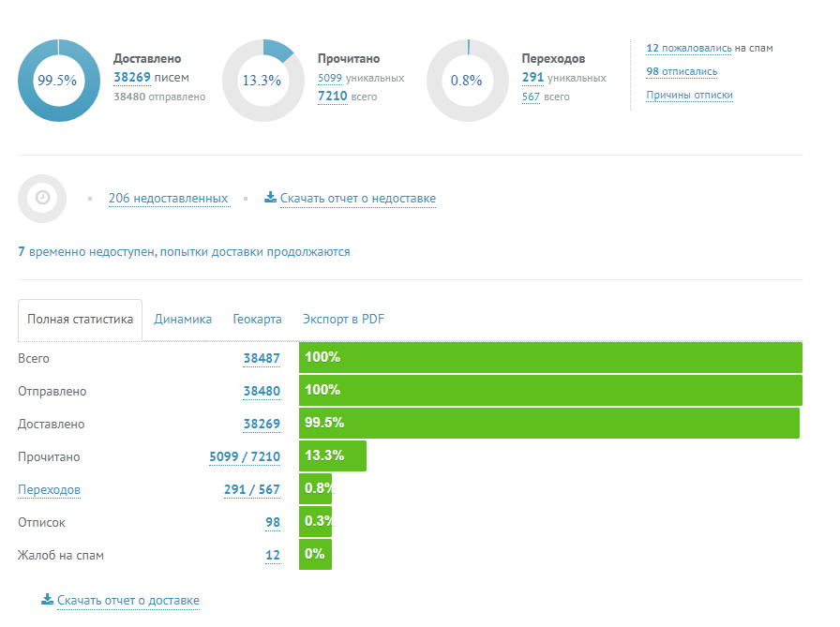Click '98 отписались' link

(682, 72)
